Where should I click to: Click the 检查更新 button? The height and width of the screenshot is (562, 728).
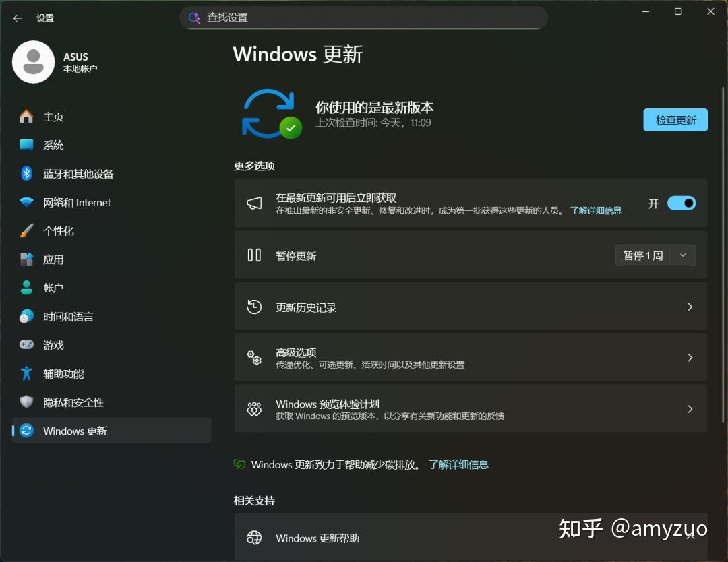coord(675,119)
